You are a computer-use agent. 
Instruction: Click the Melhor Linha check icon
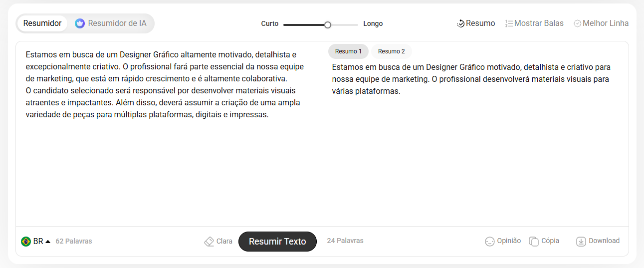(578, 23)
